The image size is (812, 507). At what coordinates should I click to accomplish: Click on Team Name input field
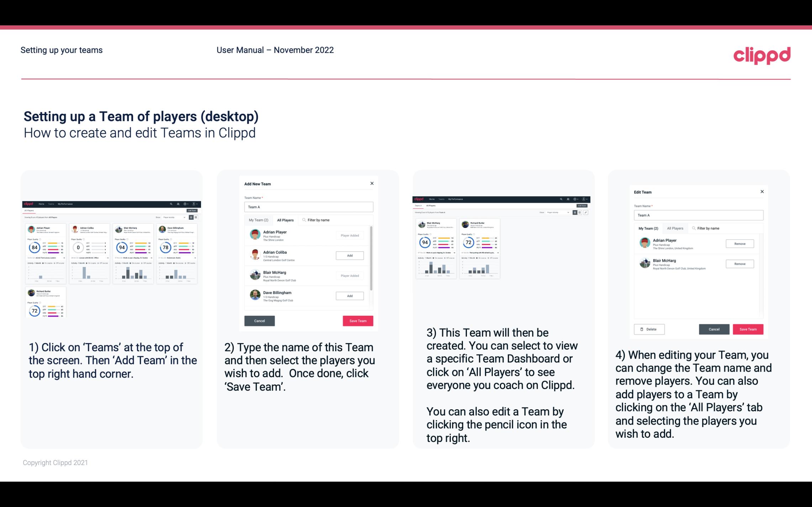[309, 207]
